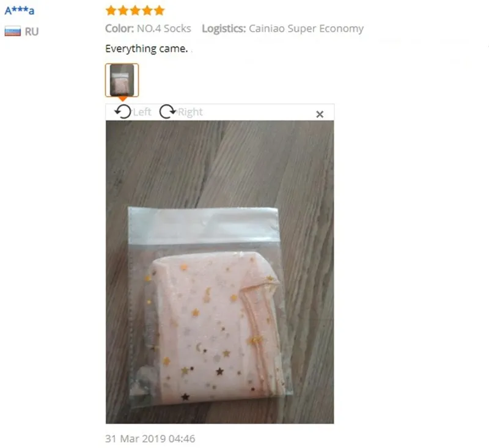Click the NO.4 Socks color text
489x448 pixels.
pos(164,28)
